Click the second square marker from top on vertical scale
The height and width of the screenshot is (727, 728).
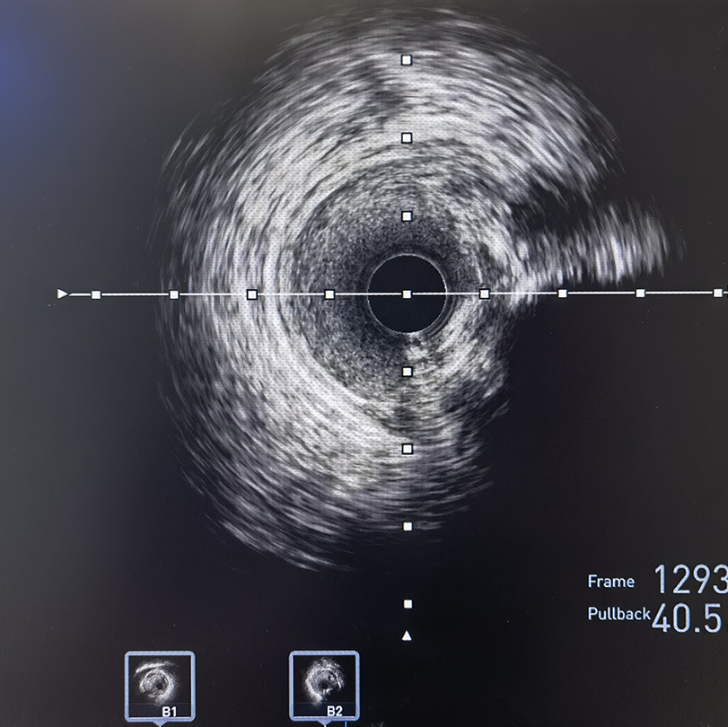407,137
